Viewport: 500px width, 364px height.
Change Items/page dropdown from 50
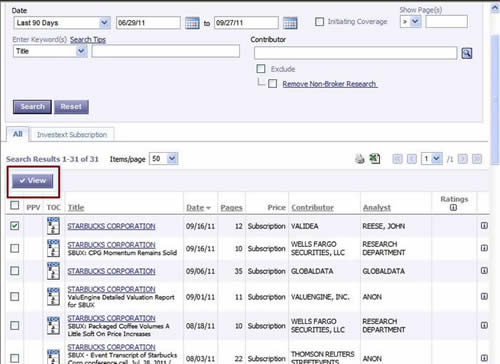point(163,159)
